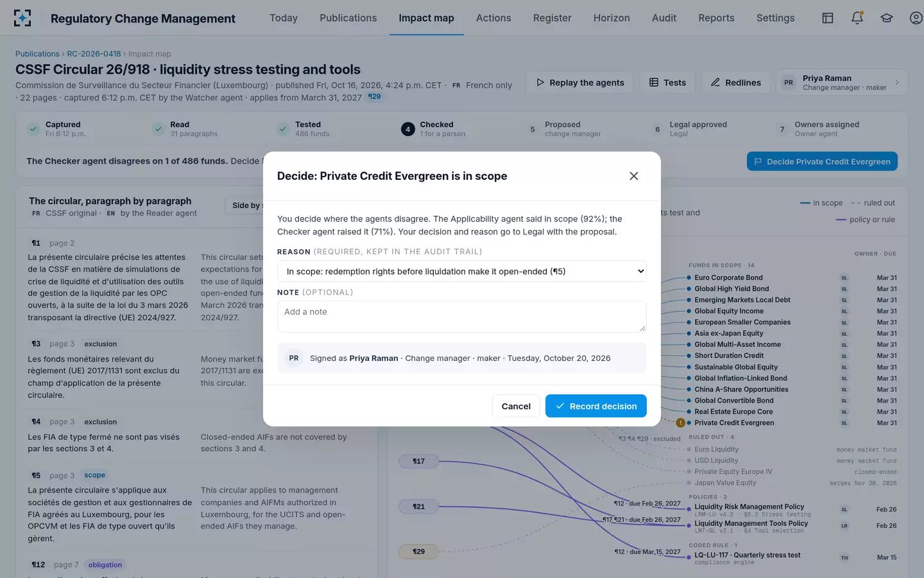Screen dimensions: 924x578
Task: Click the RC-2026-0418 breadcrumb link
Action: 94,54
